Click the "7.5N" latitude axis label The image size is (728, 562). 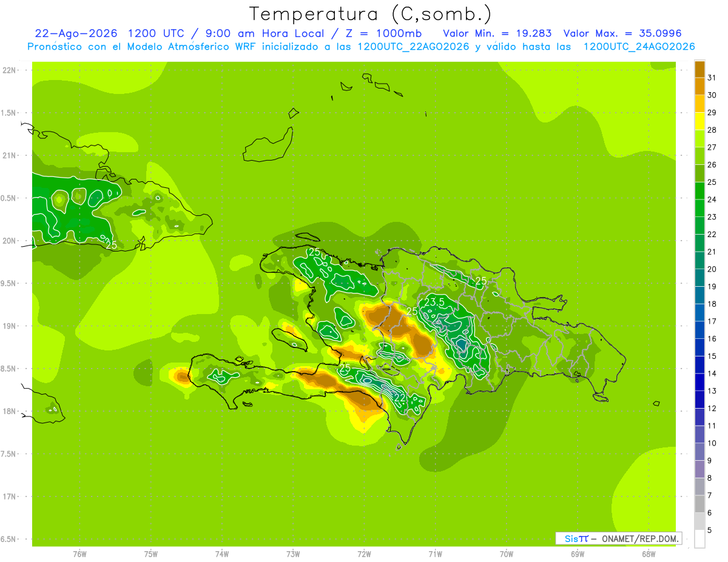click(x=8, y=454)
